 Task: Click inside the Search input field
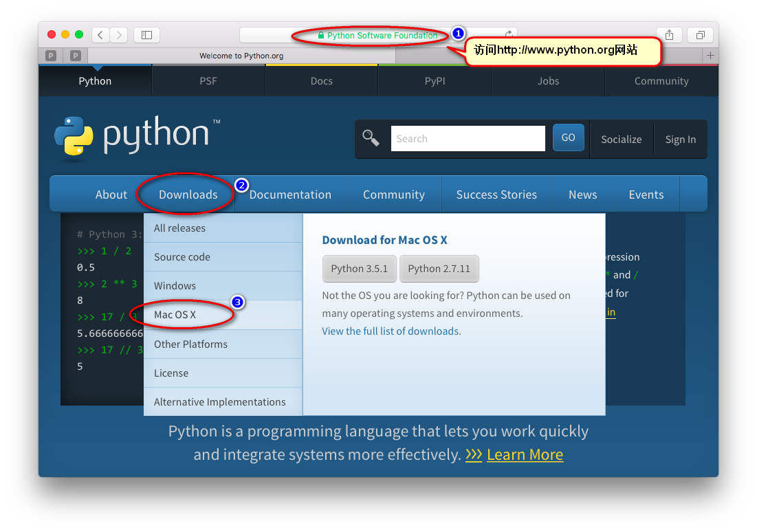click(468, 138)
